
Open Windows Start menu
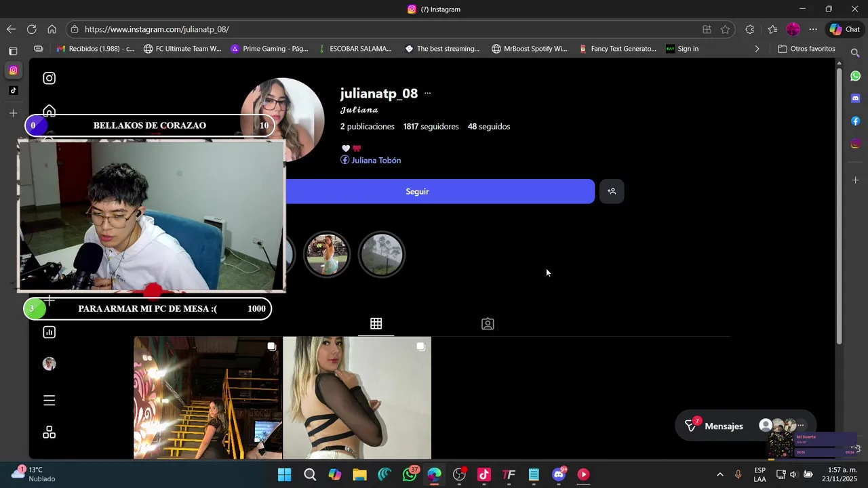pos(284,474)
